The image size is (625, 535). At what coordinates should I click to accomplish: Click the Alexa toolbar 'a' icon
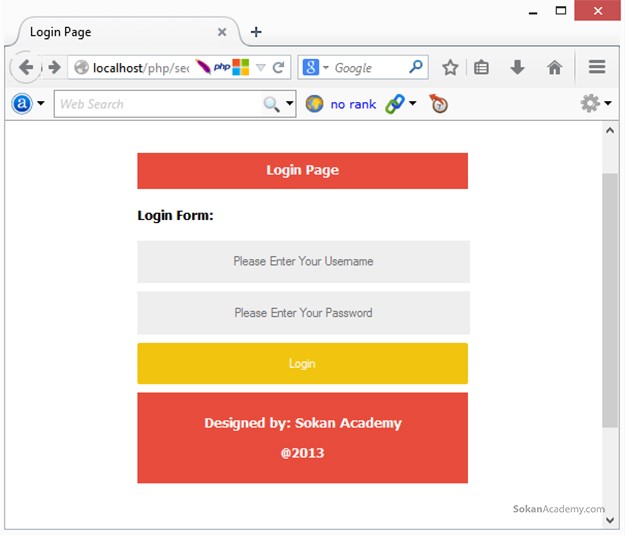(x=22, y=104)
